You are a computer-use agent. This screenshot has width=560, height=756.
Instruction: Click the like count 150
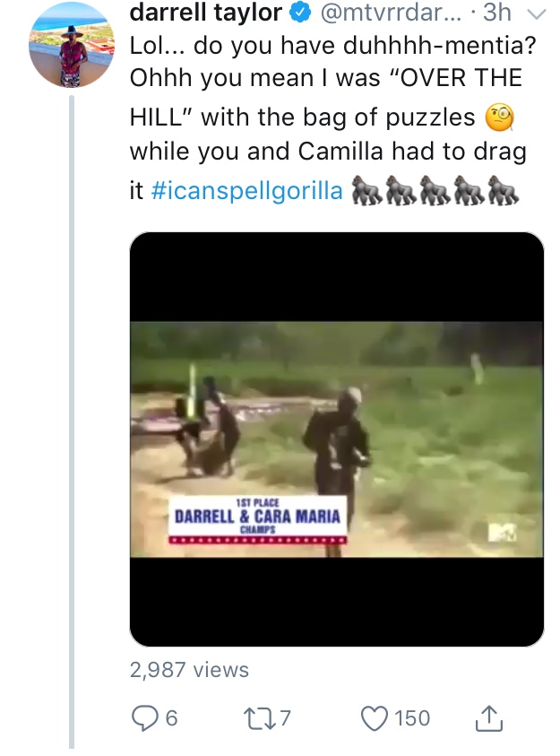click(412, 718)
